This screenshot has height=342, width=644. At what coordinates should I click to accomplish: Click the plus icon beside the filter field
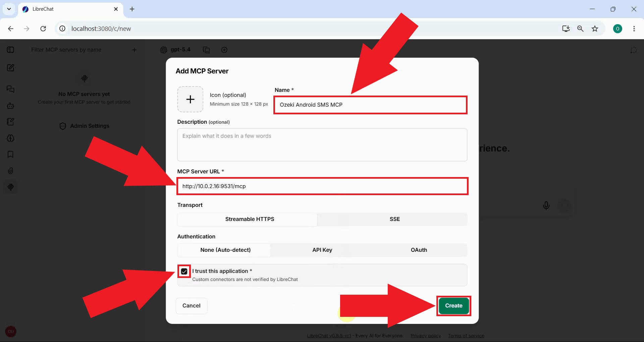coord(134,50)
